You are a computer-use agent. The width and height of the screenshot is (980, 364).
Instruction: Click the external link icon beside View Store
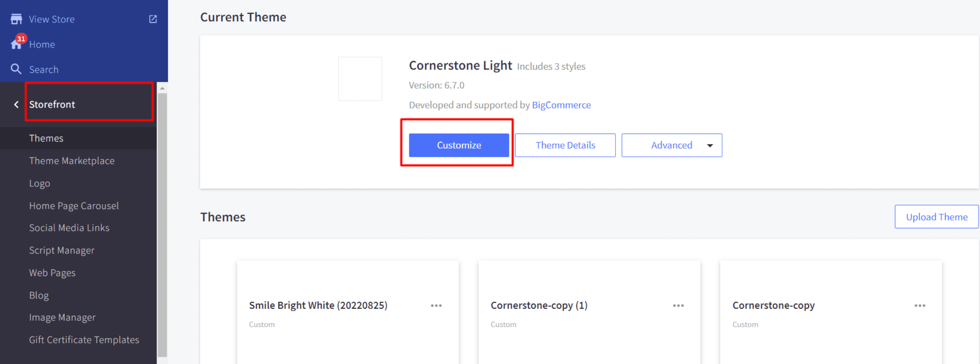[153, 18]
